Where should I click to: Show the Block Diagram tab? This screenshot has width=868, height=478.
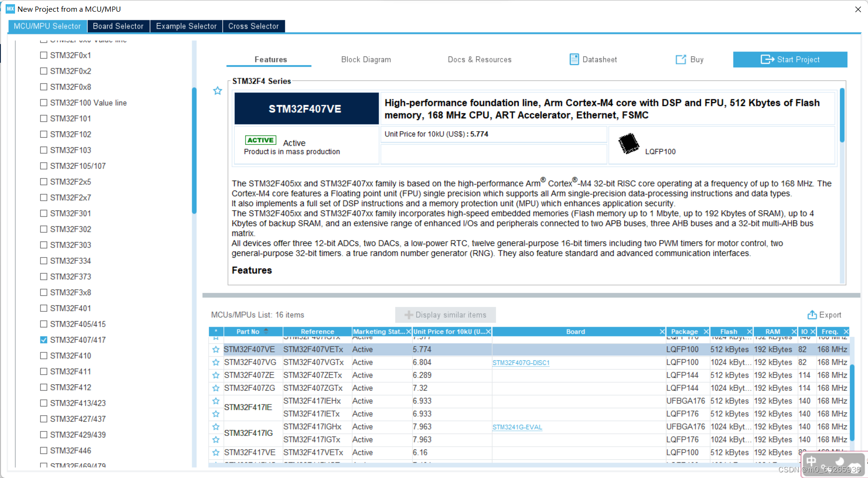tap(366, 60)
